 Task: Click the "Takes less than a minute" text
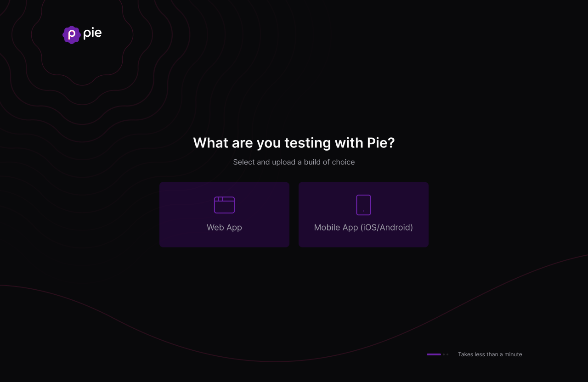tap(490, 354)
